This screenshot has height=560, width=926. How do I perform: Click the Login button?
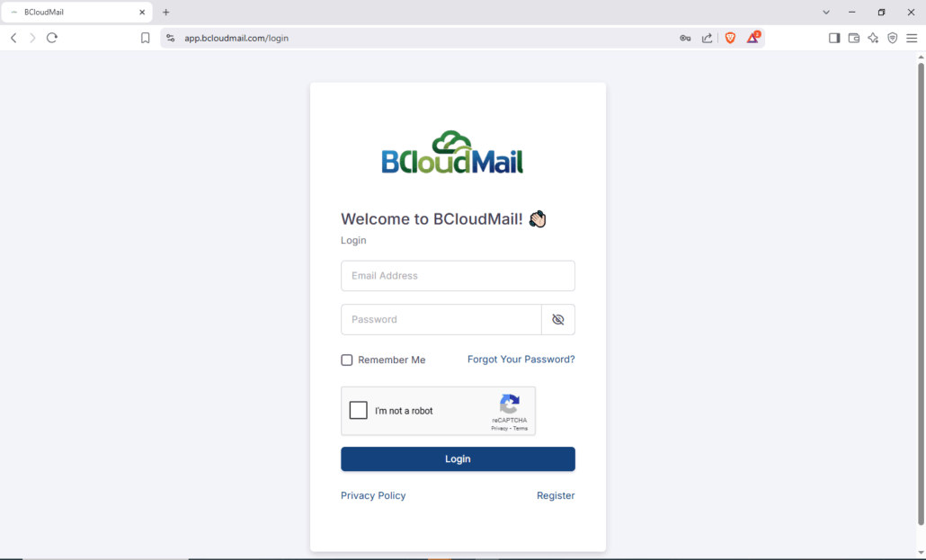(x=458, y=459)
